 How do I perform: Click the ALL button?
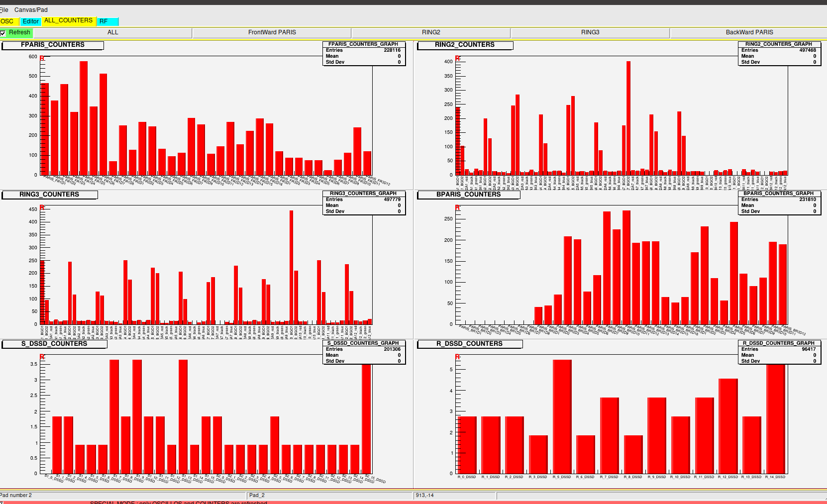[x=113, y=33]
